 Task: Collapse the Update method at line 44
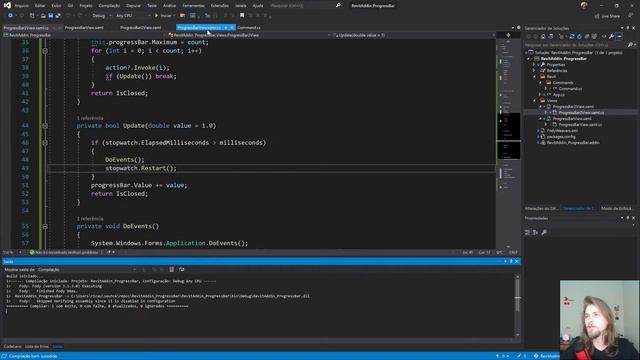coord(45,126)
